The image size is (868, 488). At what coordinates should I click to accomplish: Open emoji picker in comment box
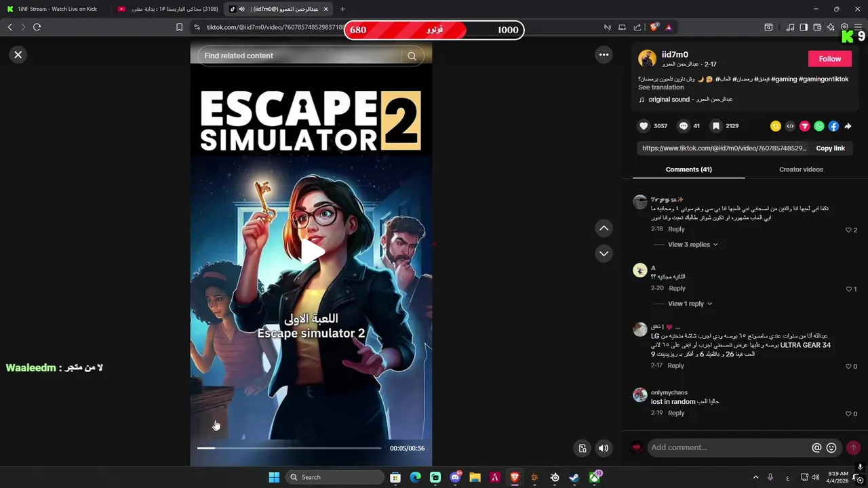[x=831, y=447]
